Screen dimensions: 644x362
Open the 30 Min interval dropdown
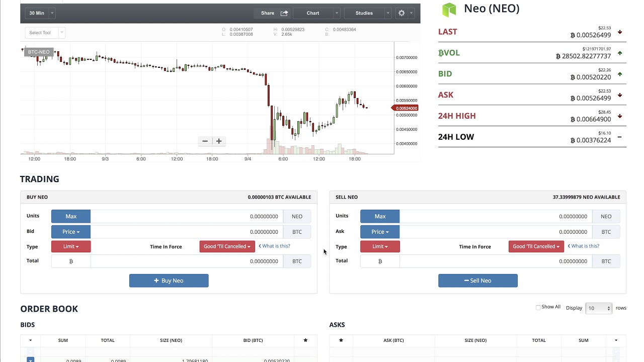[x=40, y=13]
